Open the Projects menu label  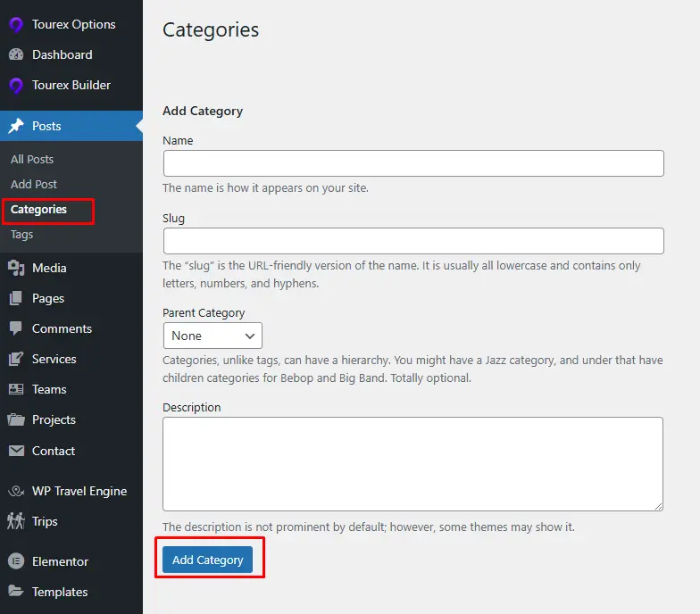coord(54,419)
